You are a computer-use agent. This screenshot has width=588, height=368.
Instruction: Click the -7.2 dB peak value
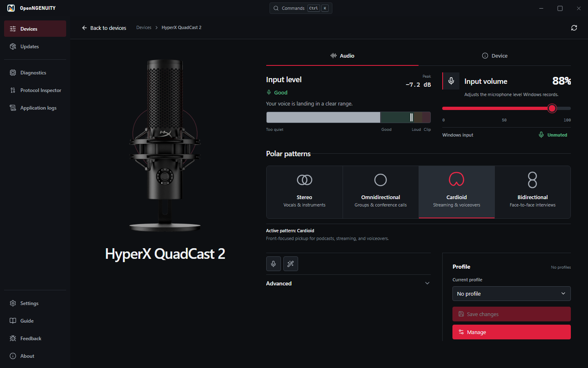[418, 85]
